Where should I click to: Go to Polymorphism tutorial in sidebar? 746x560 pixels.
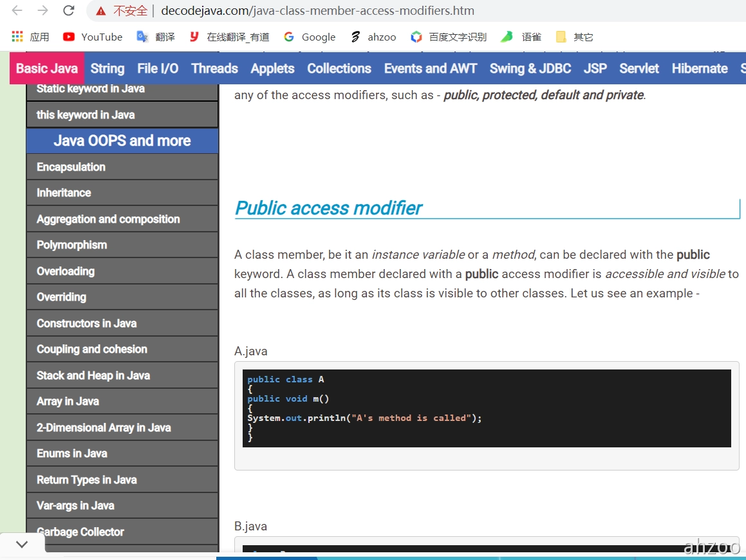click(x=71, y=245)
